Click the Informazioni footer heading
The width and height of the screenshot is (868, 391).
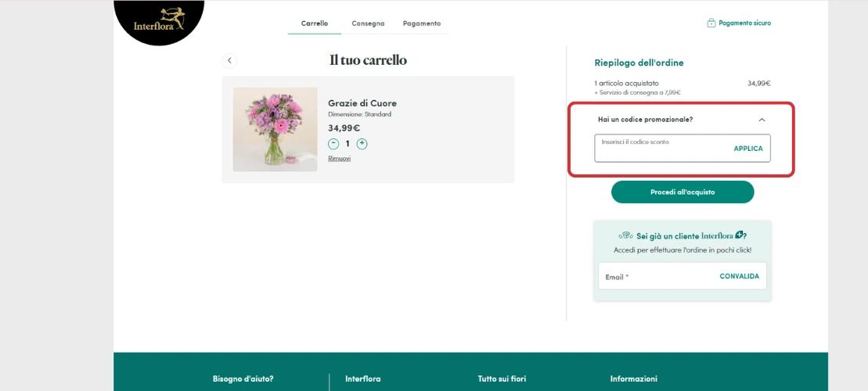tap(633, 378)
